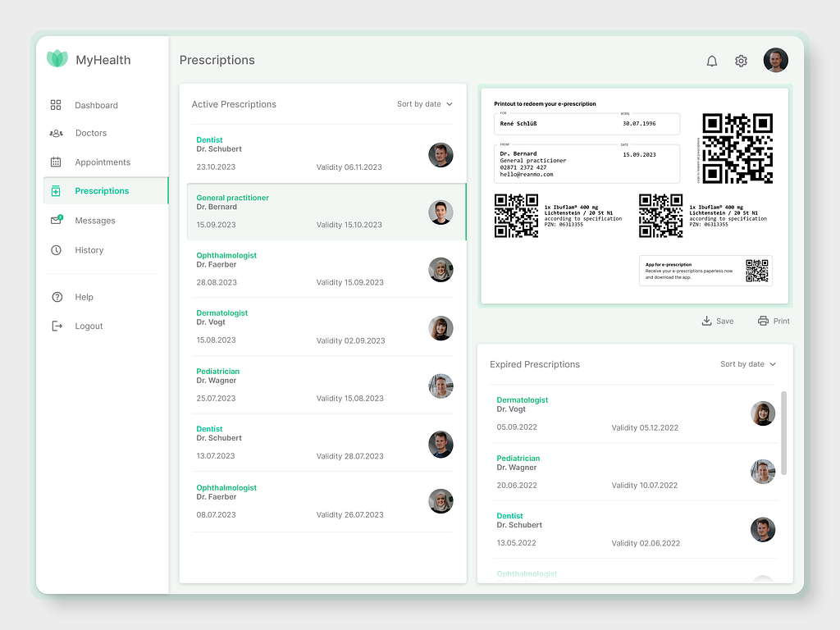Viewport: 840px width, 630px height.
Task: Save the e-prescription printout
Action: coord(718,321)
